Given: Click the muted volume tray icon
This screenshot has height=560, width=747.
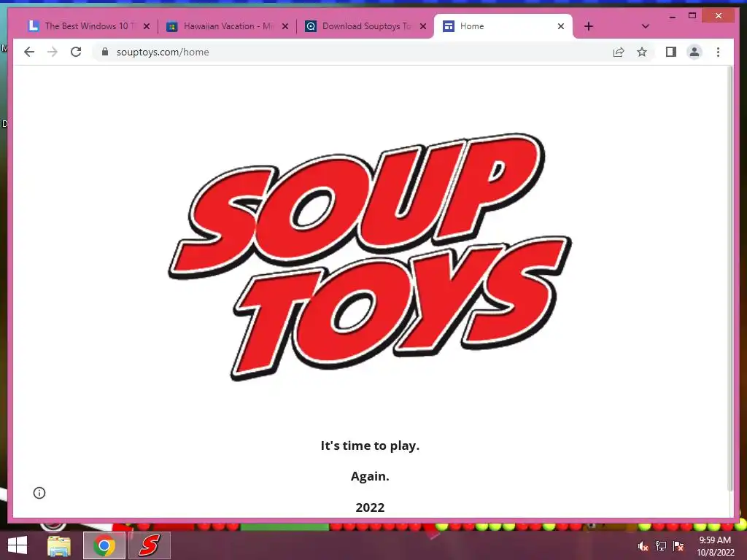Looking at the screenshot, I should click(x=643, y=546).
